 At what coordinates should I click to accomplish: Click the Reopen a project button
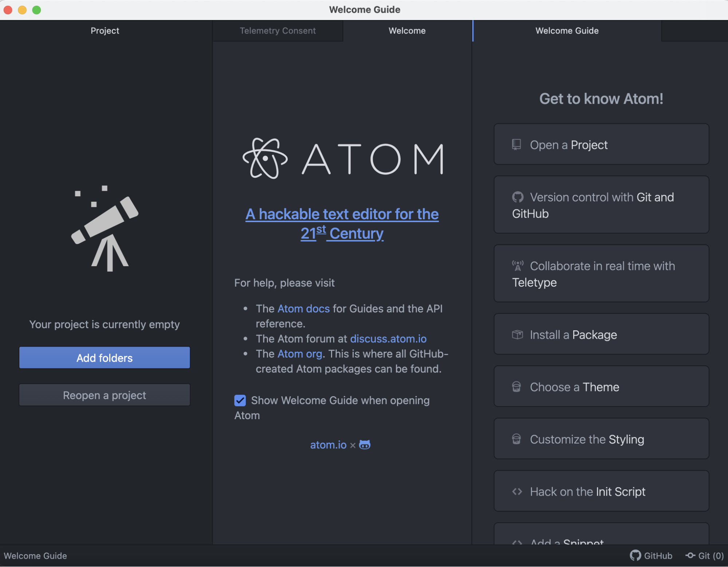(105, 395)
